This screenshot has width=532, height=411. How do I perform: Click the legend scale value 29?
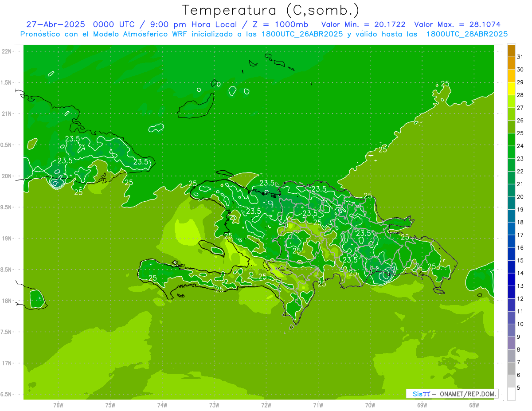pos(520,82)
